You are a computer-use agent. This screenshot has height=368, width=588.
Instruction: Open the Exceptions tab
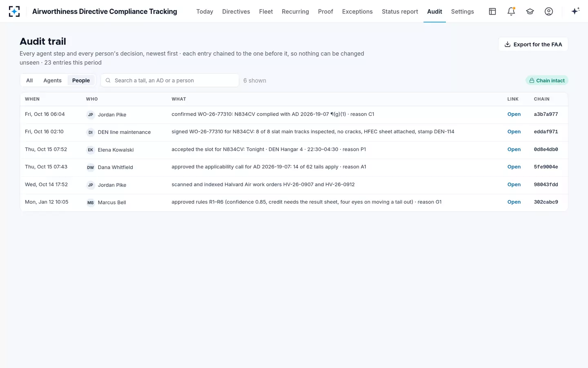[357, 11]
